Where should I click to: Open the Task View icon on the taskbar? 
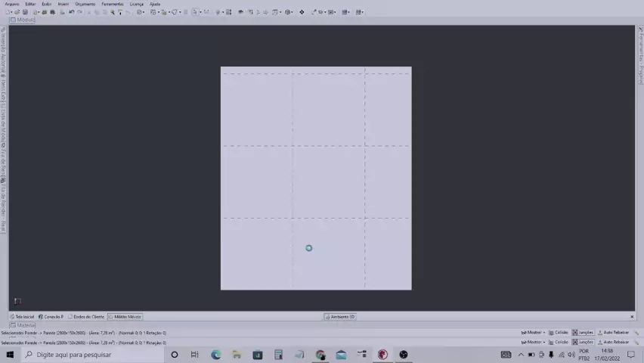tap(195, 355)
